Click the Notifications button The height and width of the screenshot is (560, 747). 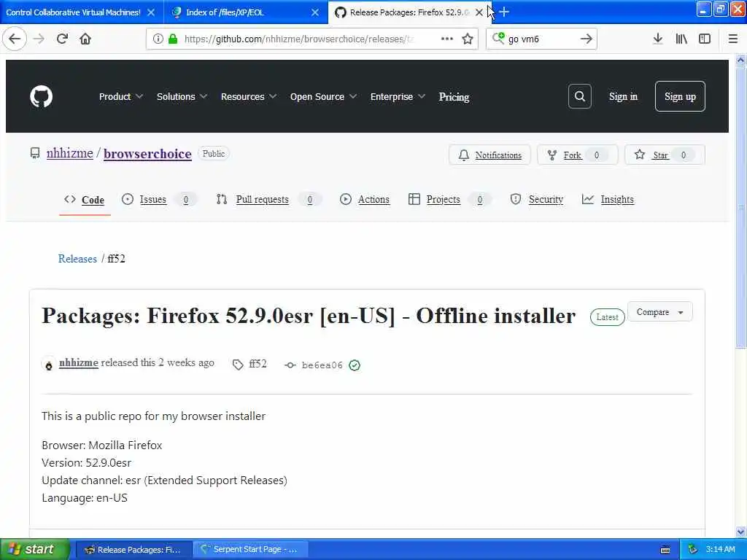[489, 155]
